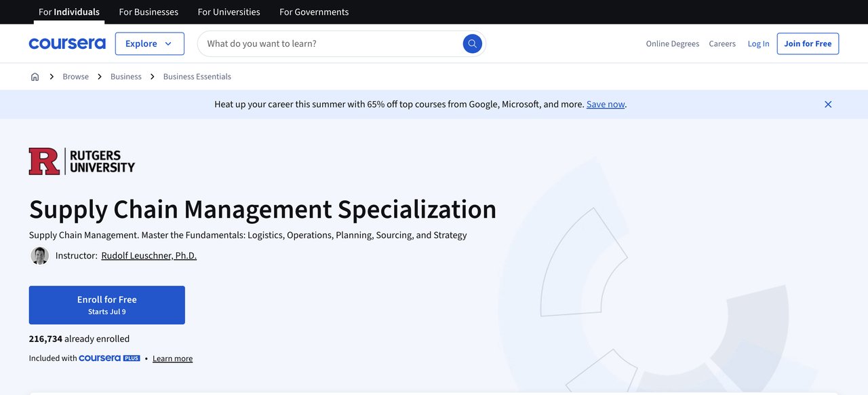Go to the Browse breadcrumb
This screenshot has height=395, width=868.
76,77
